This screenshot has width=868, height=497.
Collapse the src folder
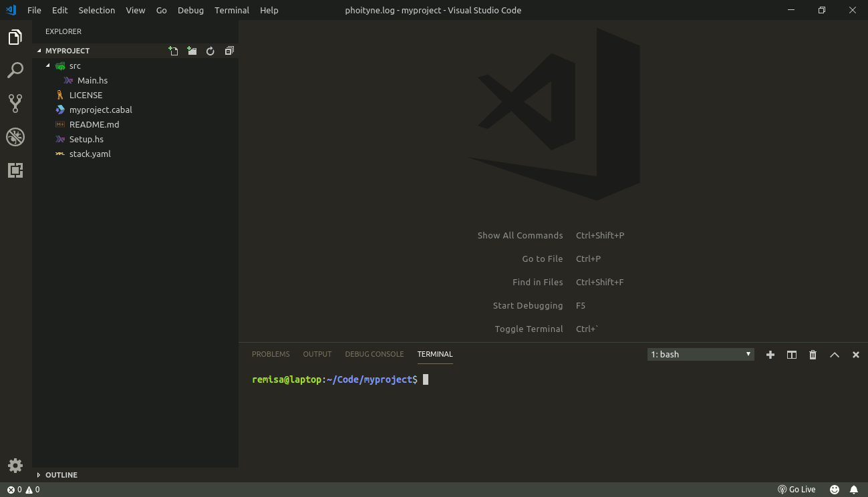pyautogui.click(x=74, y=65)
